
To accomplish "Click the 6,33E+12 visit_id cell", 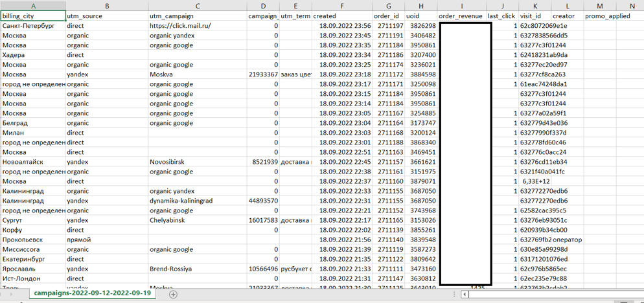I will pyautogui.click(x=535, y=181).
